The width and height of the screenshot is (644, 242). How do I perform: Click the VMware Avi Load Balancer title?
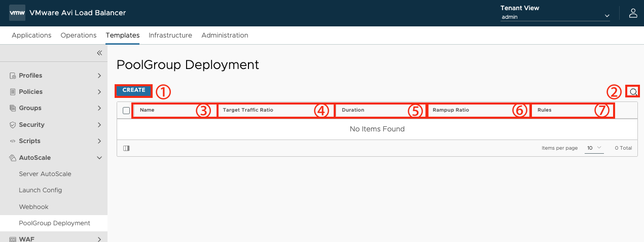coord(78,13)
